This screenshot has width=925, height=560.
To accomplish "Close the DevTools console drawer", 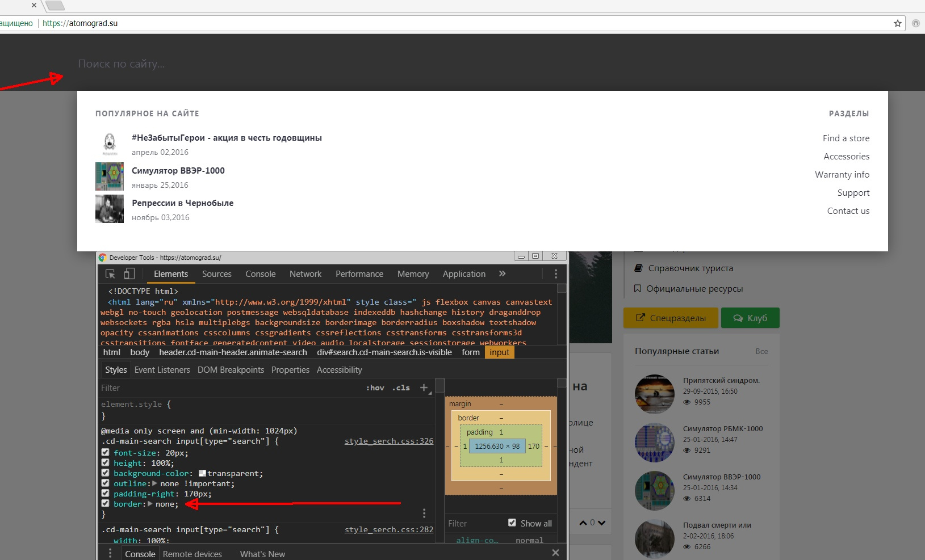I will [x=555, y=553].
